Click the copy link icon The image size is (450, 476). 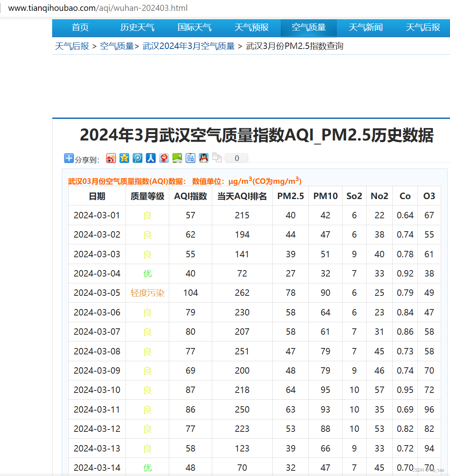[217, 158]
